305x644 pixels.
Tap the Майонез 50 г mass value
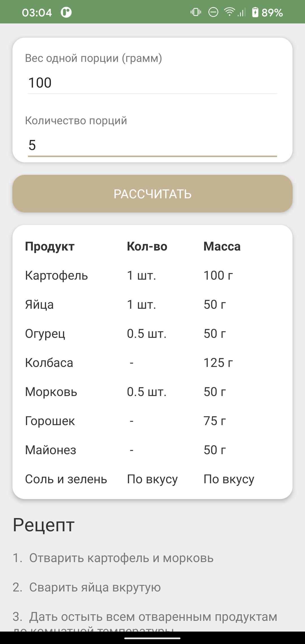click(215, 450)
